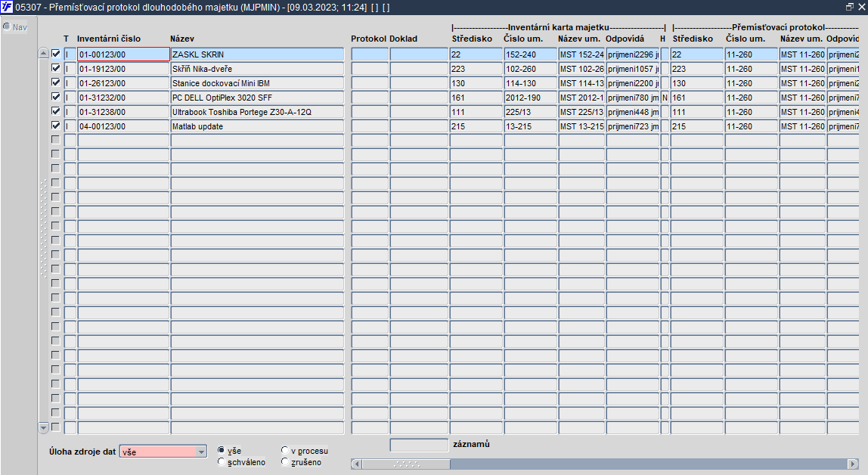Click the 'Inventární číslo' column header
Image resolution: width=868 pixels, height=475 pixels.
click(109, 39)
